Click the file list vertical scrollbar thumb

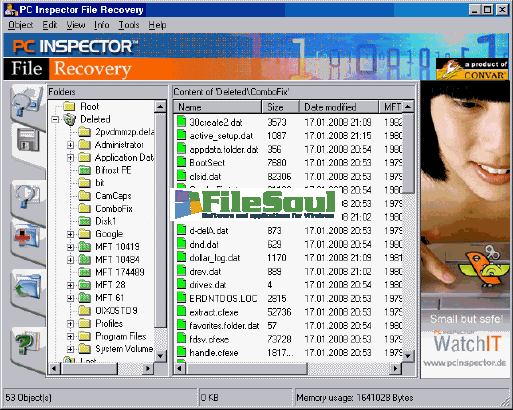tap(408, 153)
